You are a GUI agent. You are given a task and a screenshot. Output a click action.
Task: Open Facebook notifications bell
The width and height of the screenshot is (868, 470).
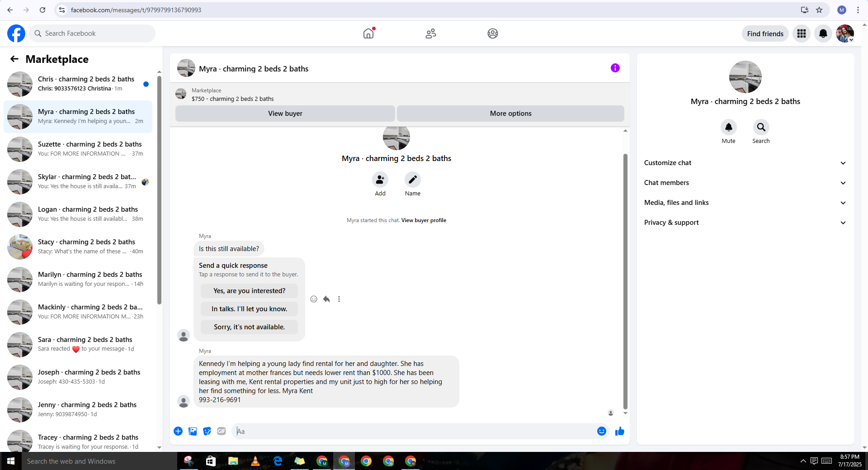[823, 33]
